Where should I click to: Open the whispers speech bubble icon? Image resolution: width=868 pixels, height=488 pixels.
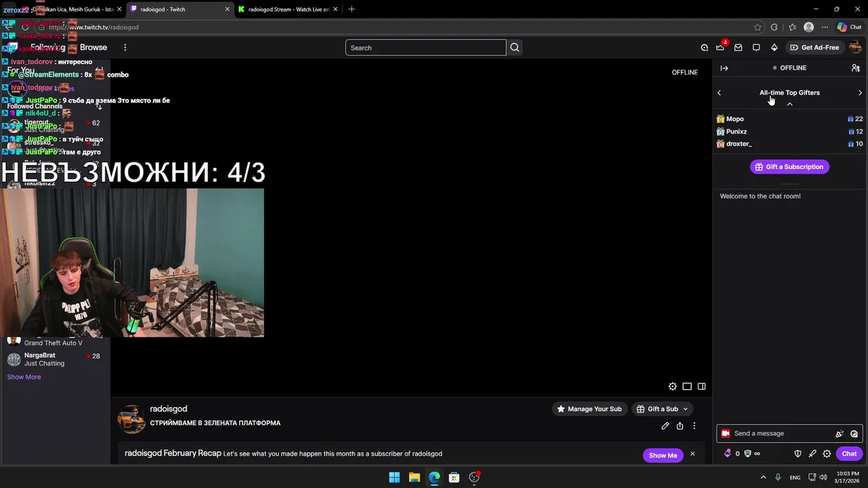point(756,47)
